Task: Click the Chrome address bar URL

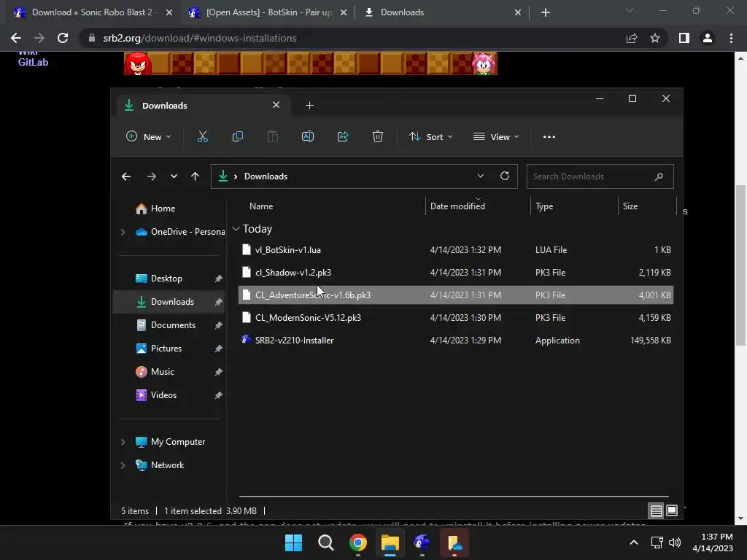Action: pyautogui.click(x=200, y=38)
